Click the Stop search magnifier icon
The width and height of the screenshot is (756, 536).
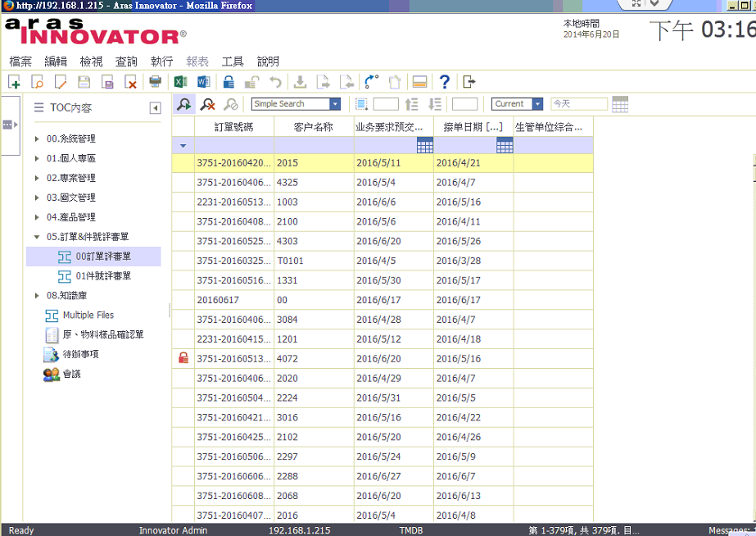coord(231,104)
